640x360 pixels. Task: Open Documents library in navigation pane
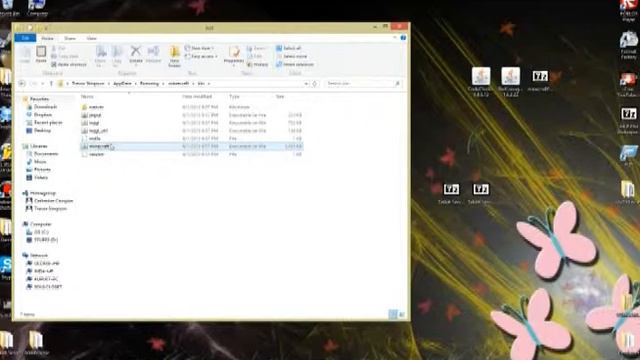tap(42, 154)
